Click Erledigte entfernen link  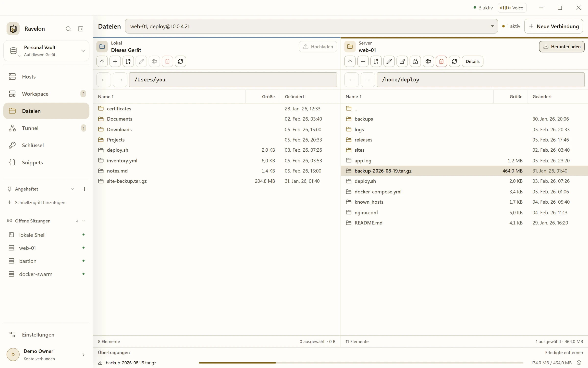tap(564, 353)
